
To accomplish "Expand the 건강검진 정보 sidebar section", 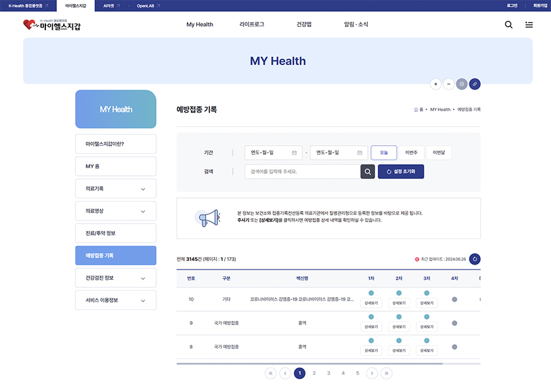I will click(116, 278).
